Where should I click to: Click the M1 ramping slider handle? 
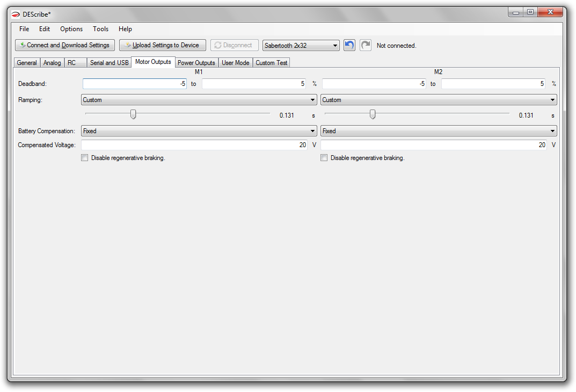(133, 114)
